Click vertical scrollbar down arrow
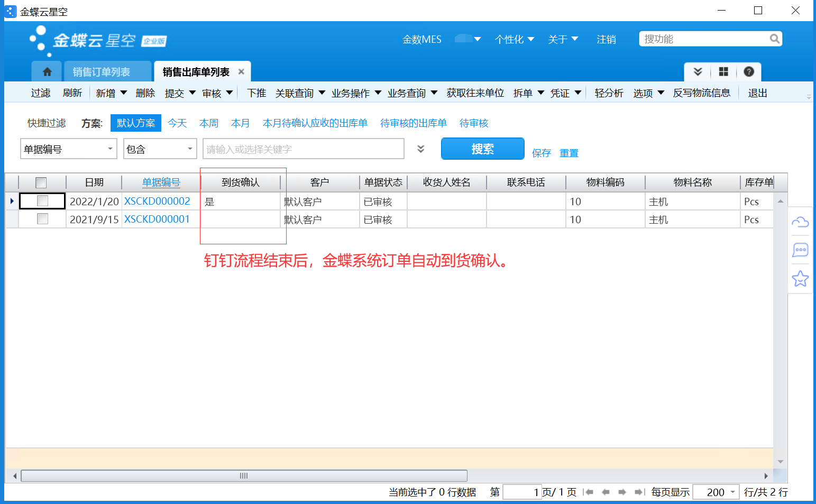 780,462
